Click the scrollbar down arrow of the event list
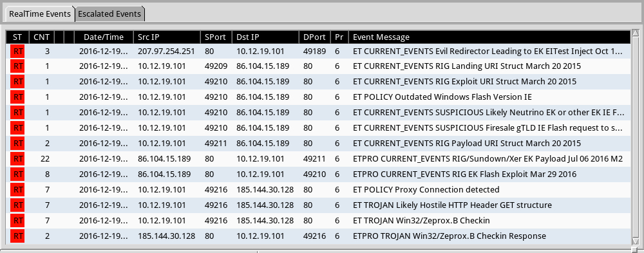The width and height of the screenshot is (644, 253). (x=636, y=241)
